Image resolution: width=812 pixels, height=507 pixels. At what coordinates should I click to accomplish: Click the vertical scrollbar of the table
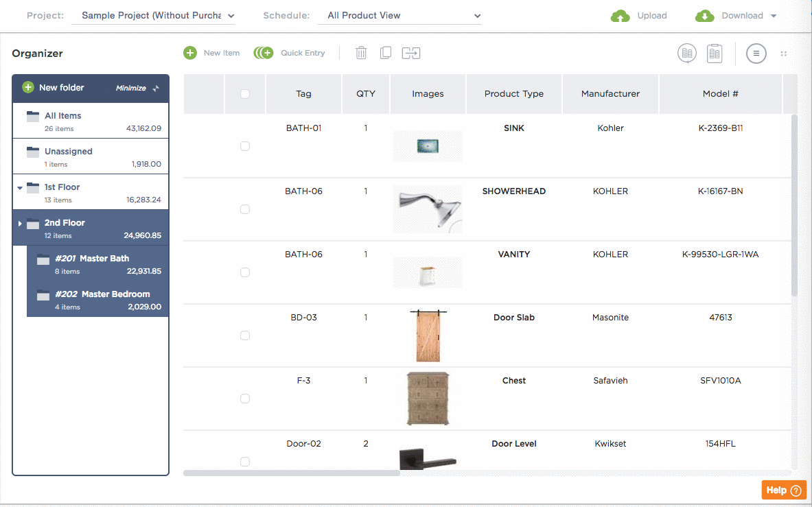click(x=794, y=206)
